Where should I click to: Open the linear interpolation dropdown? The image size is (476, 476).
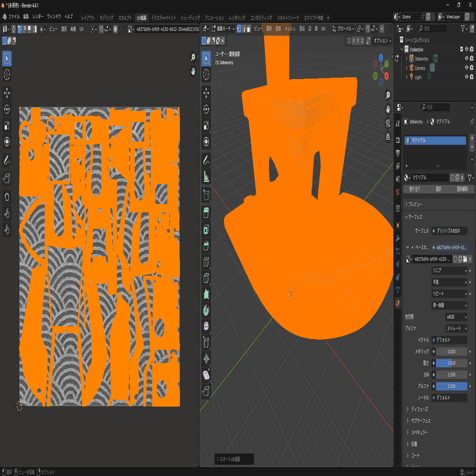[x=449, y=271]
